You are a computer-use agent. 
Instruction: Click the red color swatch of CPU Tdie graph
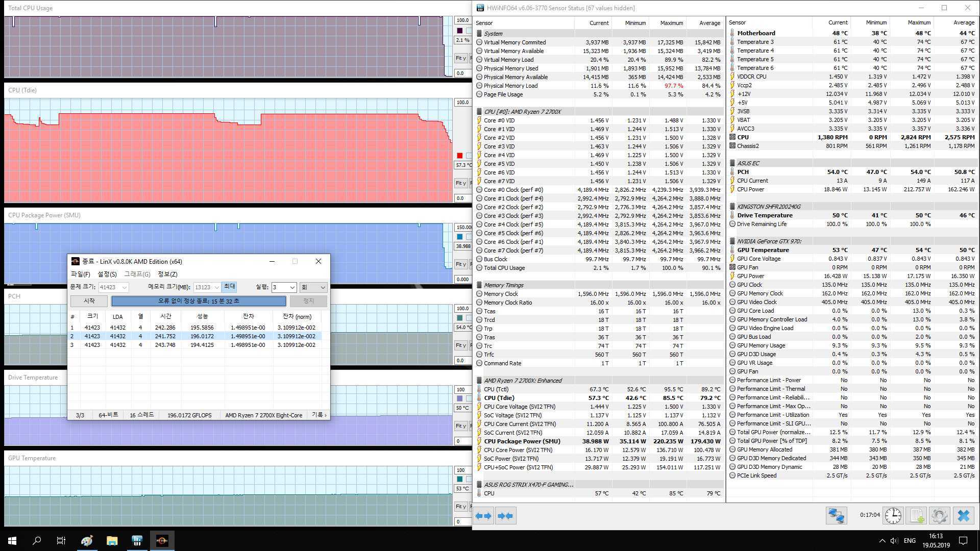(x=459, y=156)
